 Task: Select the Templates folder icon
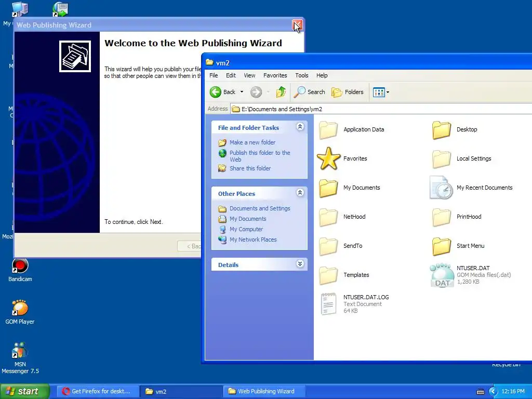[328, 275]
